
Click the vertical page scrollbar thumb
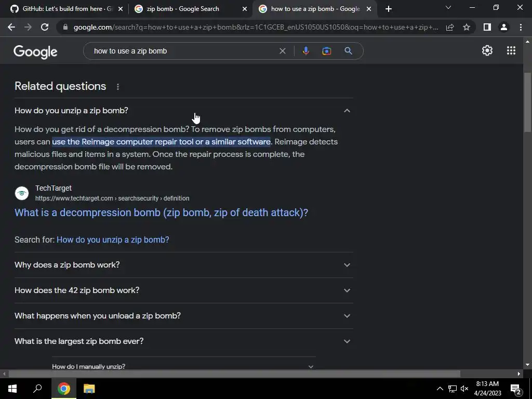(x=527, y=102)
